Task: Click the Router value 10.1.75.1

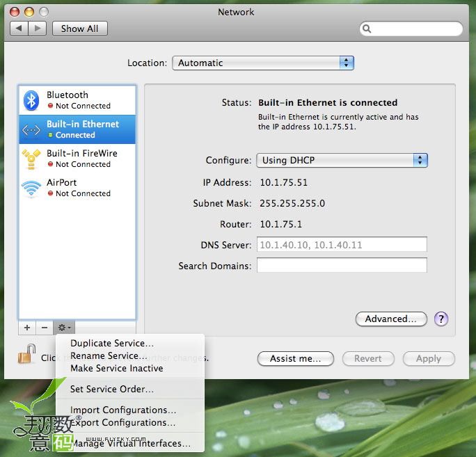Action: click(281, 224)
